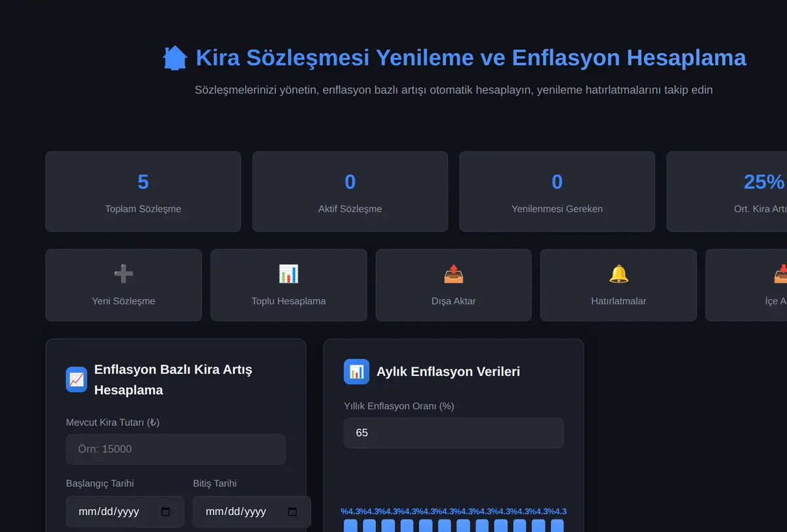Select the Aktif Sözleşme stat card
The image size is (787, 532).
click(350, 192)
